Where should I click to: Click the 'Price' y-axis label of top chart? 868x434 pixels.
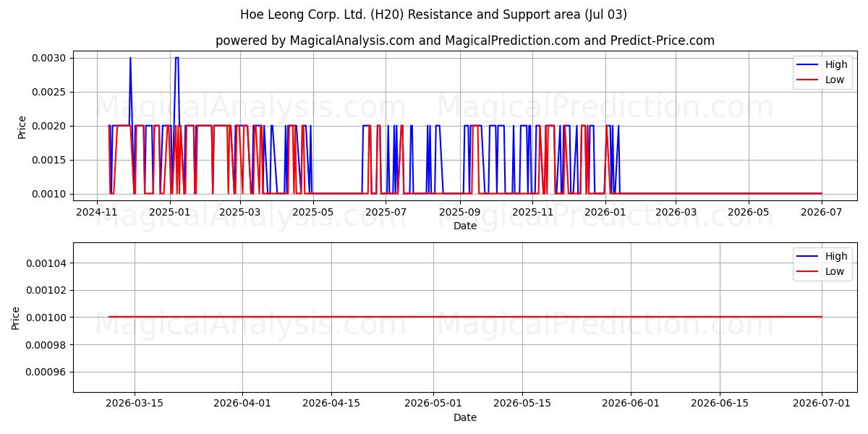[22, 127]
